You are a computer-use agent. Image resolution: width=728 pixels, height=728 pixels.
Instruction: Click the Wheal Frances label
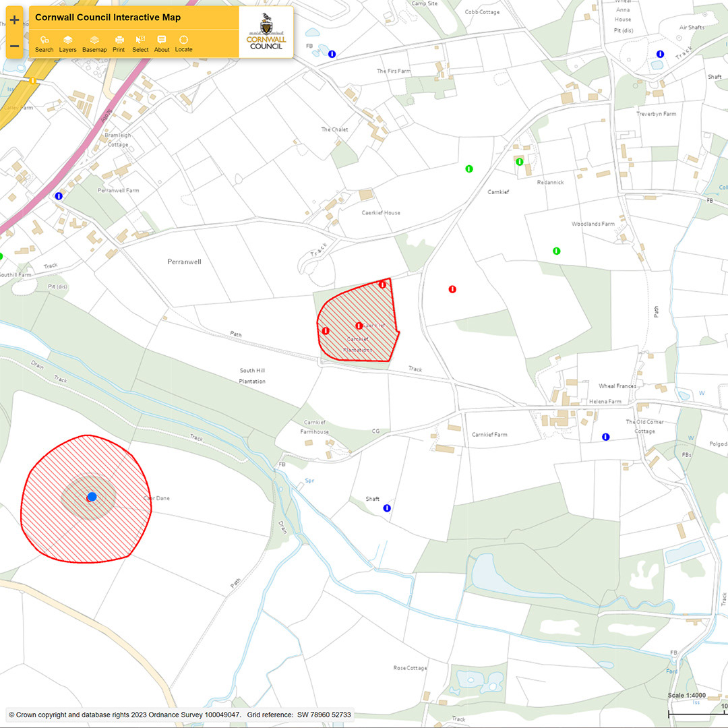click(617, 386)
